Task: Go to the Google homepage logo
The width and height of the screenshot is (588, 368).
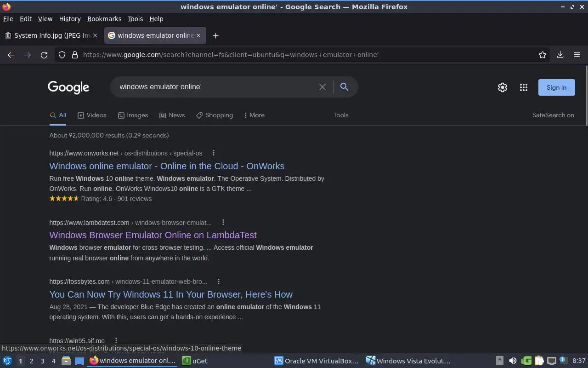Action: pyautogui.click(x=68, y=87)
